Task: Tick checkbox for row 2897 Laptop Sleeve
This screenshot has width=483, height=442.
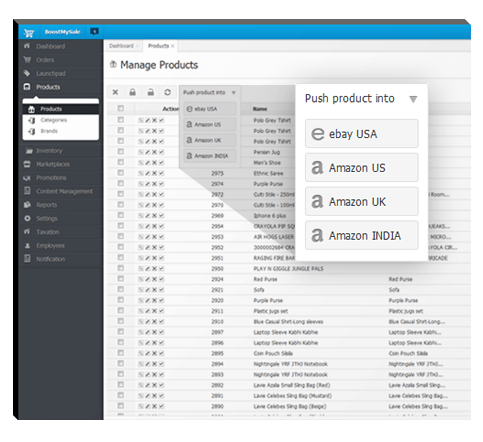Action: pyautogui.click(x=121, y=332)
